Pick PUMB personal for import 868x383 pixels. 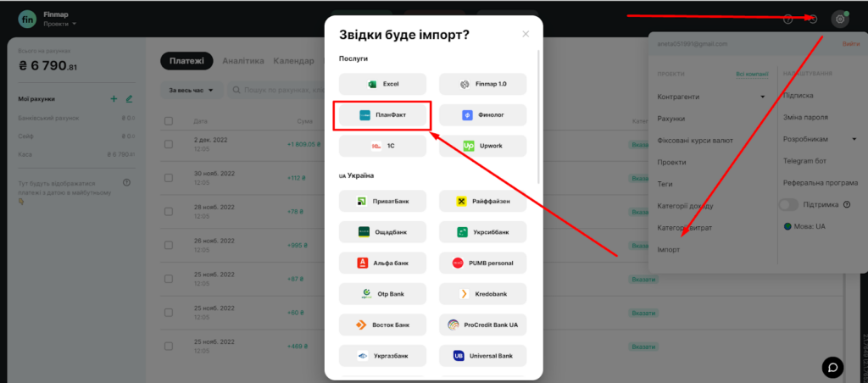(482, 263)
